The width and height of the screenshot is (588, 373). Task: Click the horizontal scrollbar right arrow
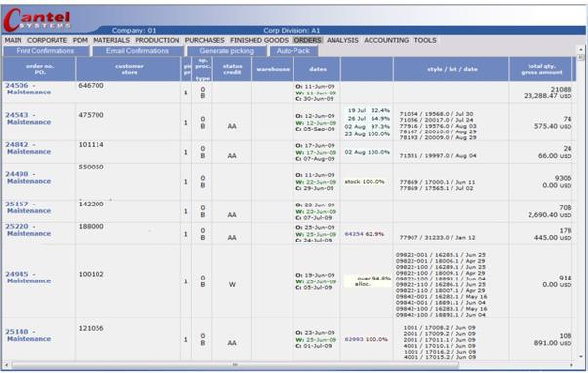tap(571, 365)
